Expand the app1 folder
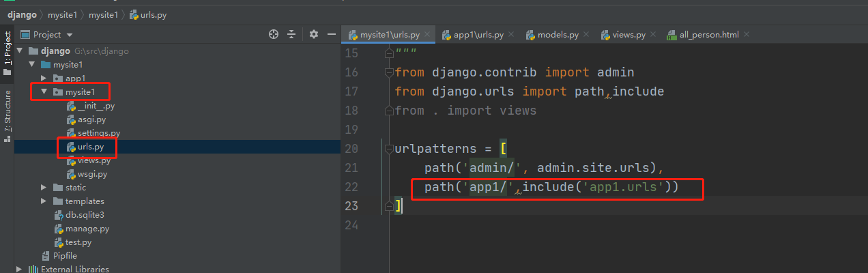The width and height of the screenshot is (868, 273). coord(44,78)
